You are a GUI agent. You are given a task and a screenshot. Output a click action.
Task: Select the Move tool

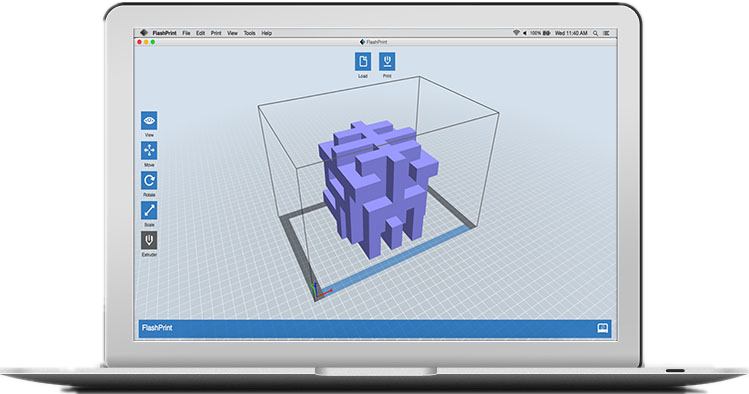coord(149,150)
